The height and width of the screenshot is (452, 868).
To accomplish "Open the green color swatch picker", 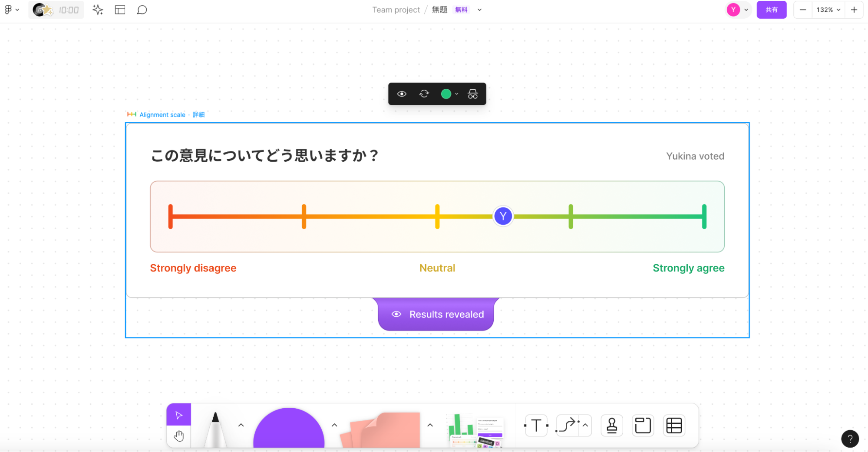I will (446, 94).
